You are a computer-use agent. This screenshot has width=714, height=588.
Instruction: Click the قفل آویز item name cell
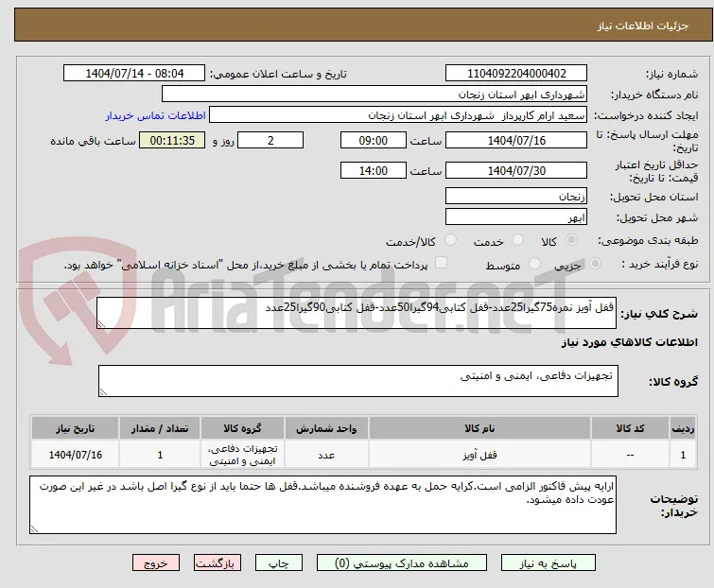click(479, 455)
